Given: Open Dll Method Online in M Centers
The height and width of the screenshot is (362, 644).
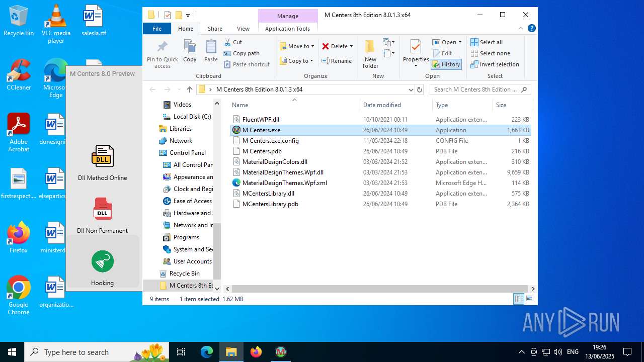Looking at the screenshot, I should point(103,162).
